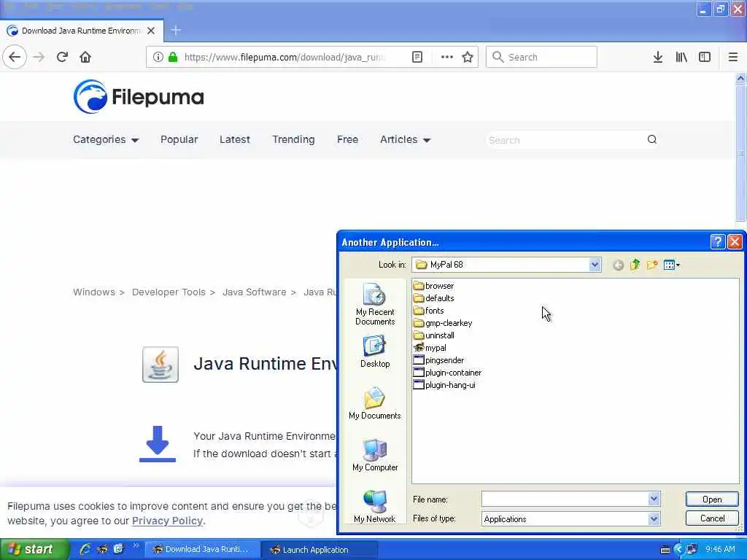Open the Windows start button
This screenshot has width=747, height=560.
34,550
